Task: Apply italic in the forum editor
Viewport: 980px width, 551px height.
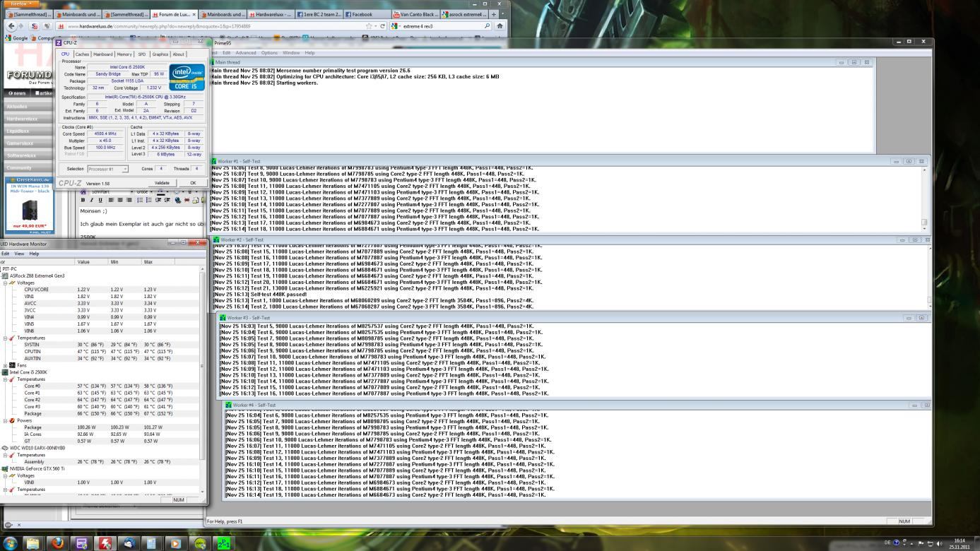Action: coord(92,200)
